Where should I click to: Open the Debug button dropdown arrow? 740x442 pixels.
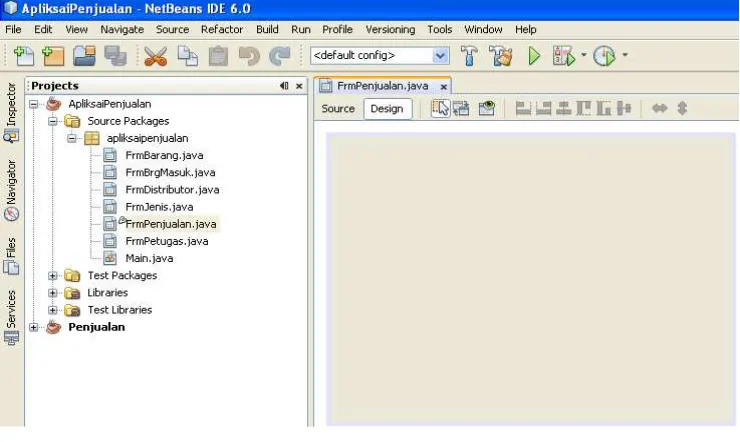tap(583, 55)
